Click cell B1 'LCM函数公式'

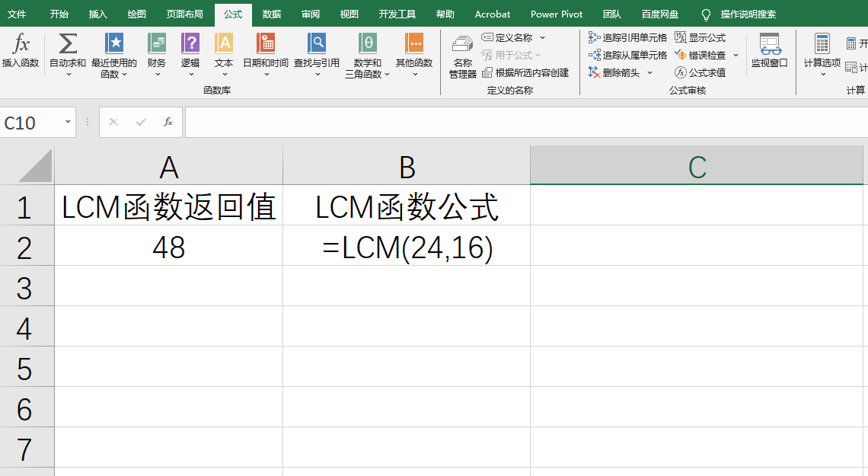pos(407,206)
